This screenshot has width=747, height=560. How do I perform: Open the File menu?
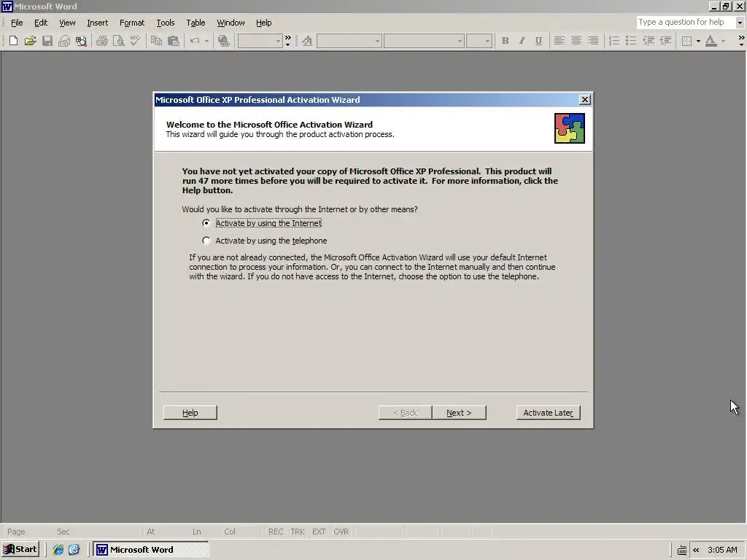(17, 23)
